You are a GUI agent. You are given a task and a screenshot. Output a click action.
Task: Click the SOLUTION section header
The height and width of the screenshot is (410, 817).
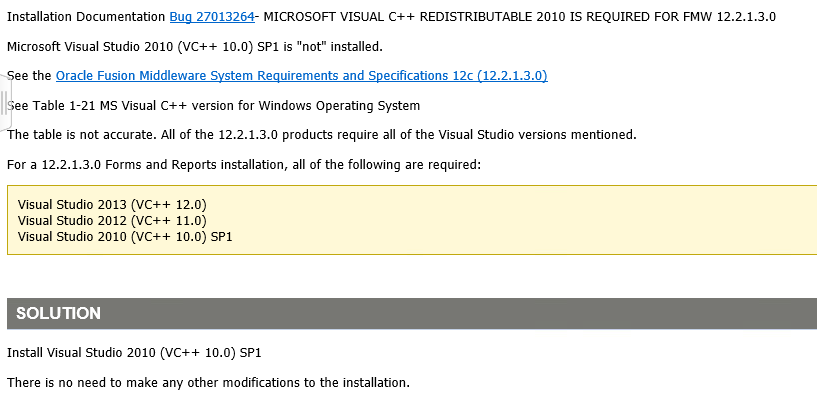tap(58, 313)
